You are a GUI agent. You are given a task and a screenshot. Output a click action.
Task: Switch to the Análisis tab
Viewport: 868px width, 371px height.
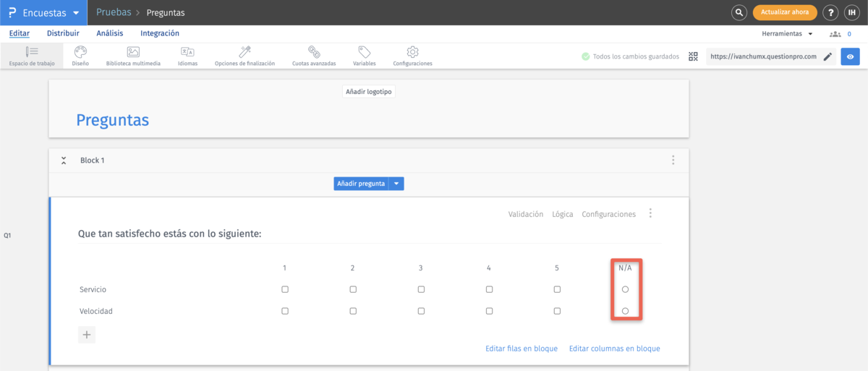point(110,33)
